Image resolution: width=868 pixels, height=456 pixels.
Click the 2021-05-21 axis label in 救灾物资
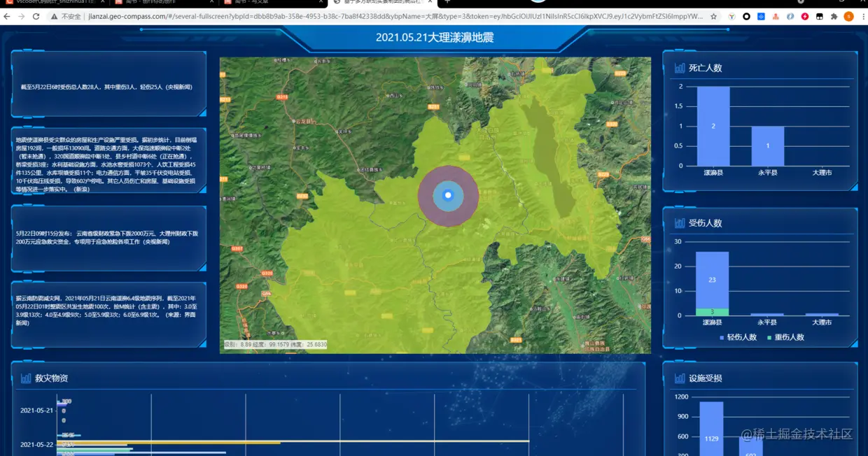[37, 411]
